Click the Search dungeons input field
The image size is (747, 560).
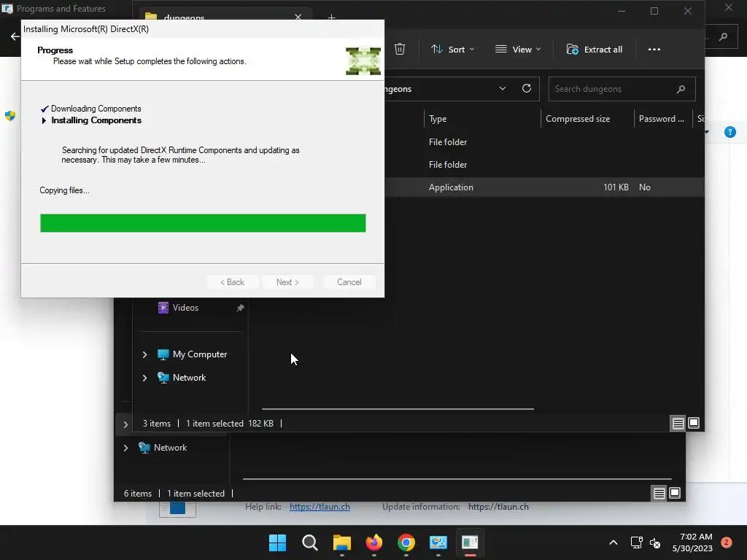click(x=622, y=89)
